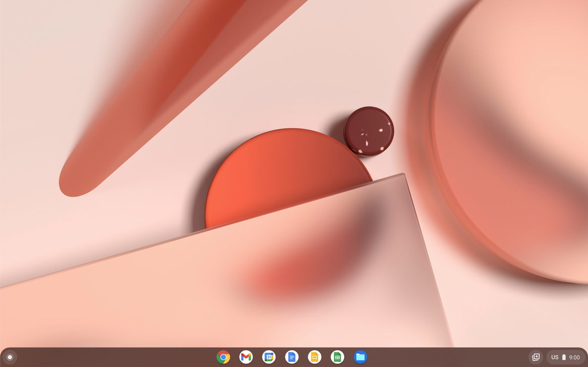Select the Gmail envelope icon
The width and height of the screenshot is (588, 367).
pyautogui.click(x=246, y=357)
